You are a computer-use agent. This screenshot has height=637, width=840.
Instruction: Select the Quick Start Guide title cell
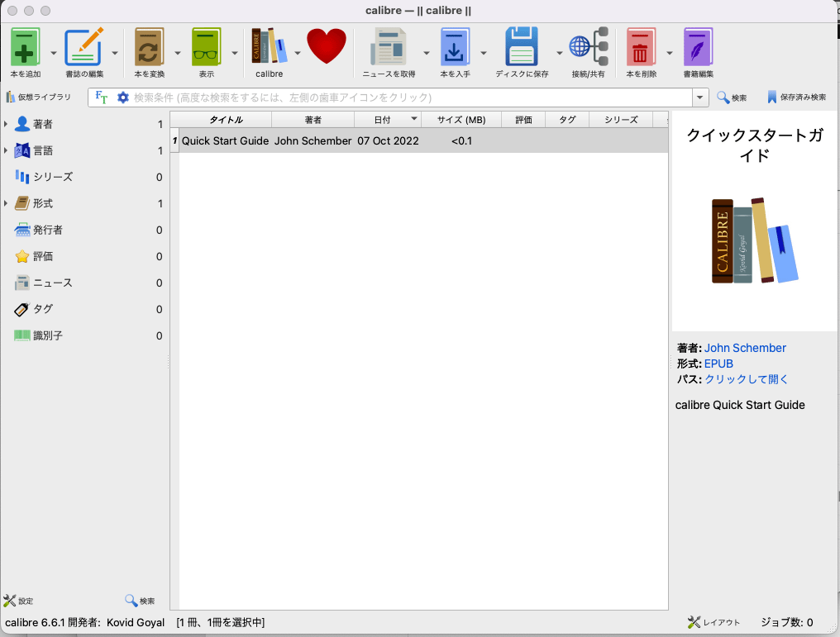coord(226,140)
